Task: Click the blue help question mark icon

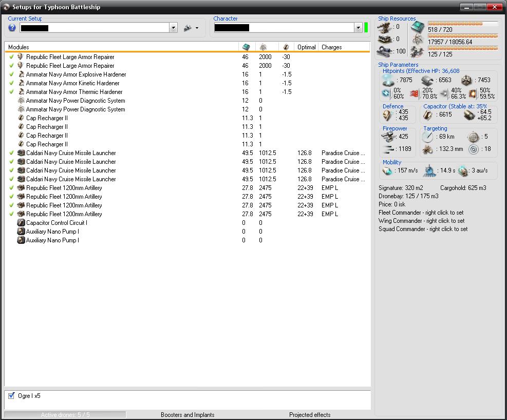Action: 12,28
